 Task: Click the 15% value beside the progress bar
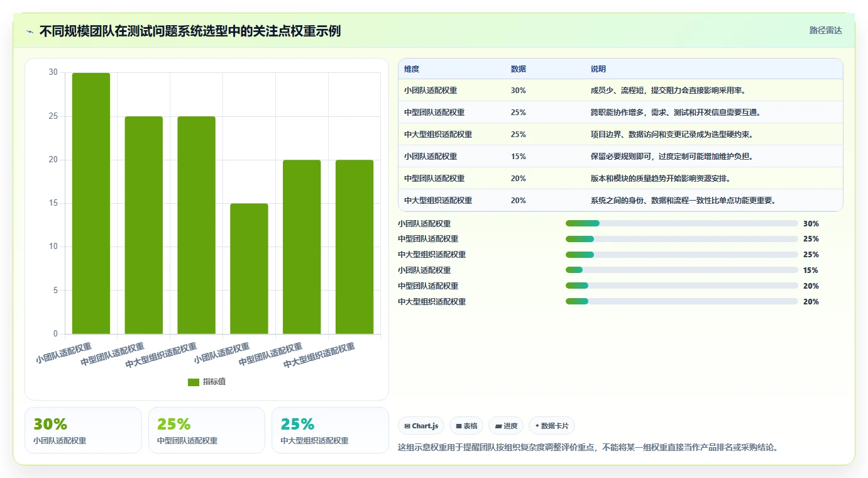pyautogui.click(x=811, y=270)
